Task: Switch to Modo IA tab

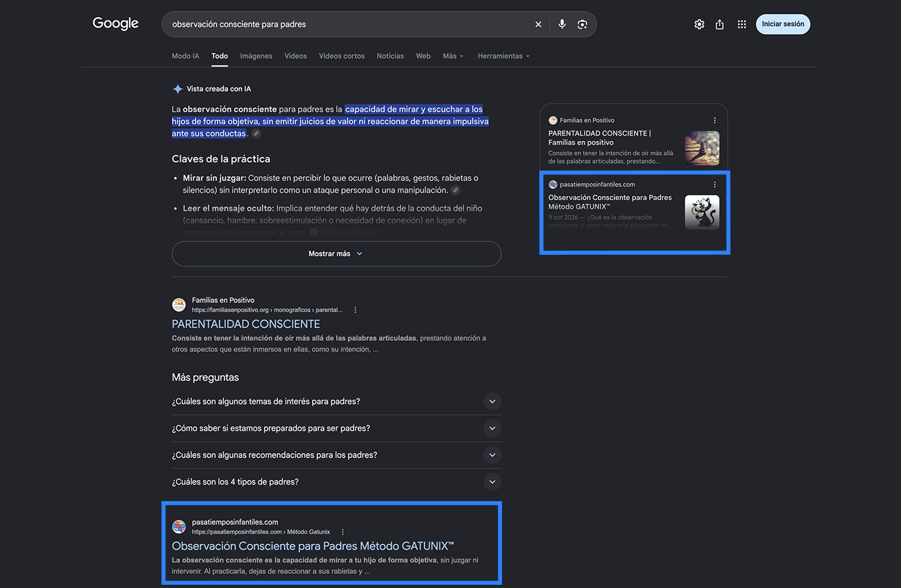Action: coord(185,56)
